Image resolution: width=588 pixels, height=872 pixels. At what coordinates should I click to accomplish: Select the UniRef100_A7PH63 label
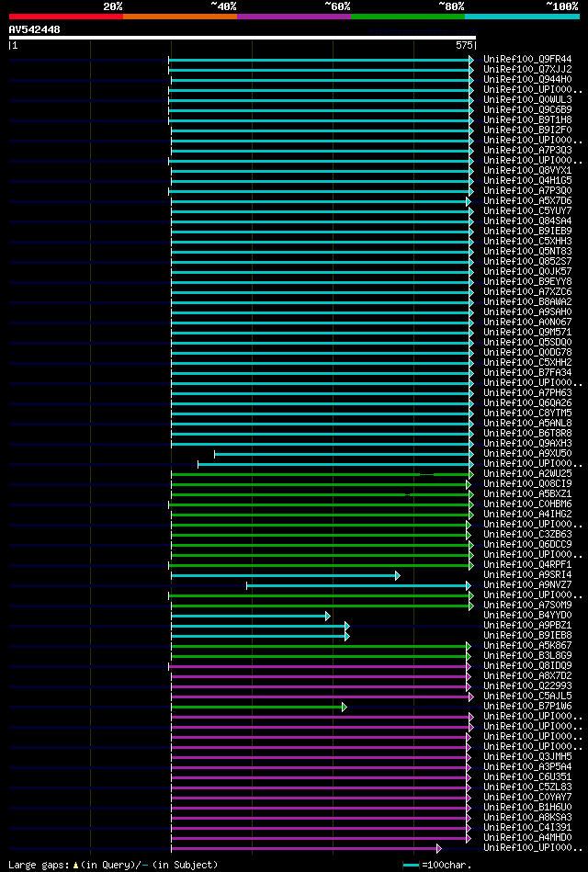tap(527, 393)
